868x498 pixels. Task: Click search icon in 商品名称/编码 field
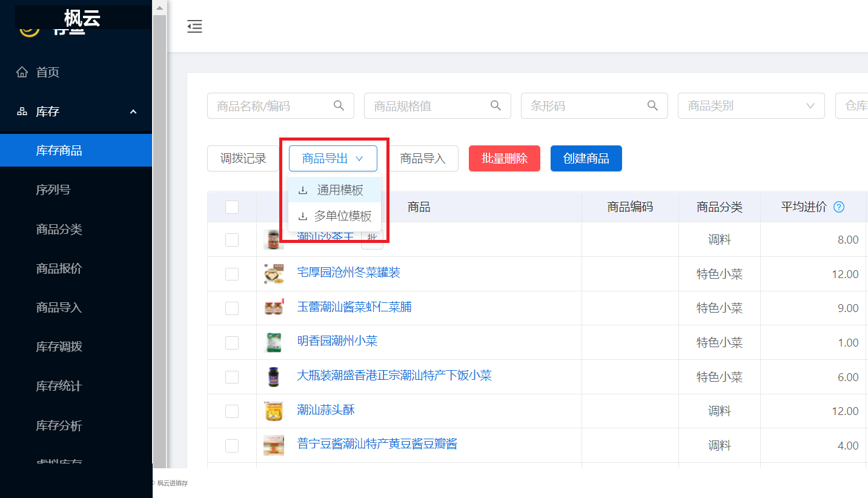(339, 105)
